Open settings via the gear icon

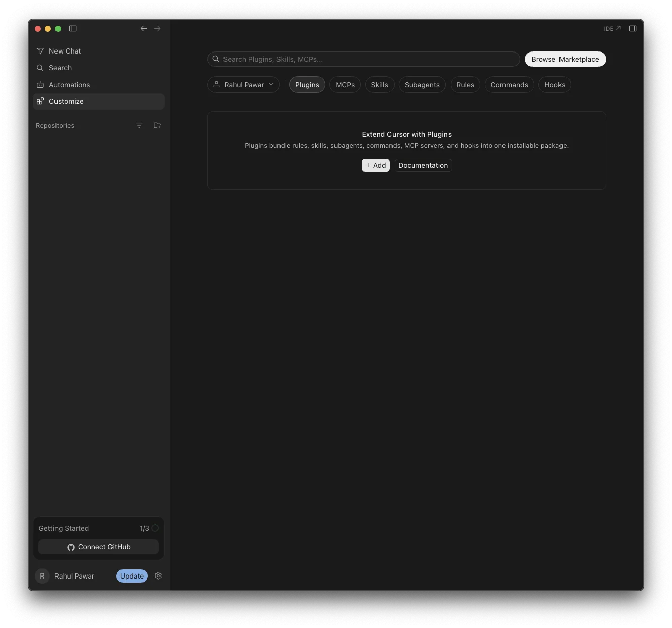pos(158,576)
